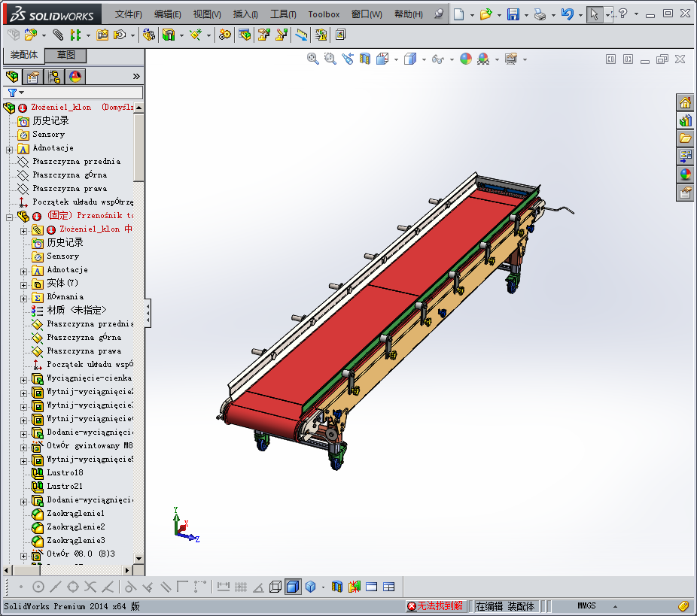Pin the menu bar pushpin
This screenshot has height=616, width=697.
(439, 14)
